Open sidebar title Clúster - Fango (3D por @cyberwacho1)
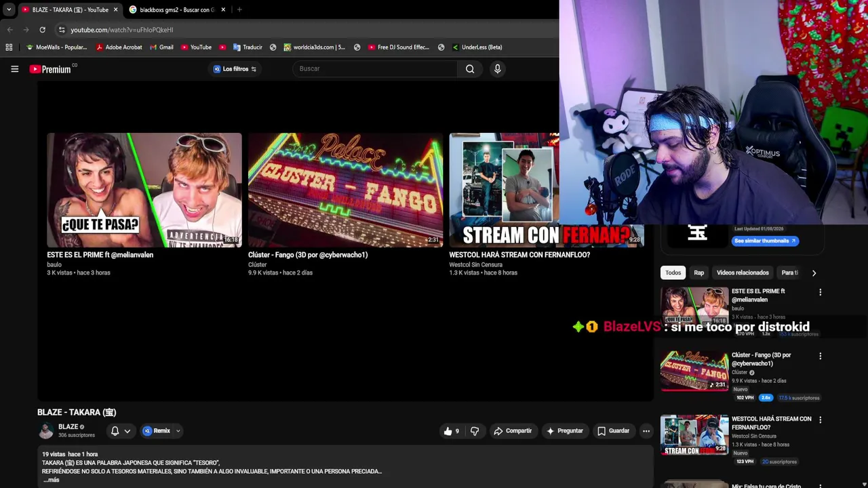Screen dimensions: 868x488 761,359
